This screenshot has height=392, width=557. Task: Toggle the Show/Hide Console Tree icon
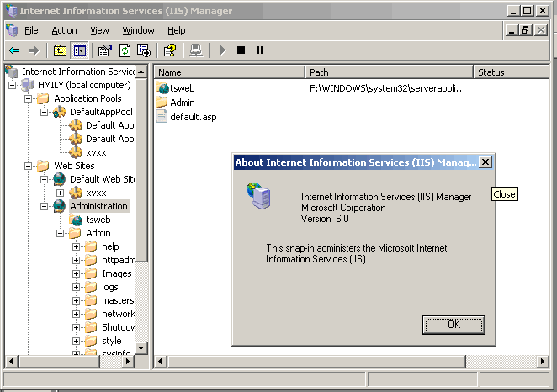(80, 50)
